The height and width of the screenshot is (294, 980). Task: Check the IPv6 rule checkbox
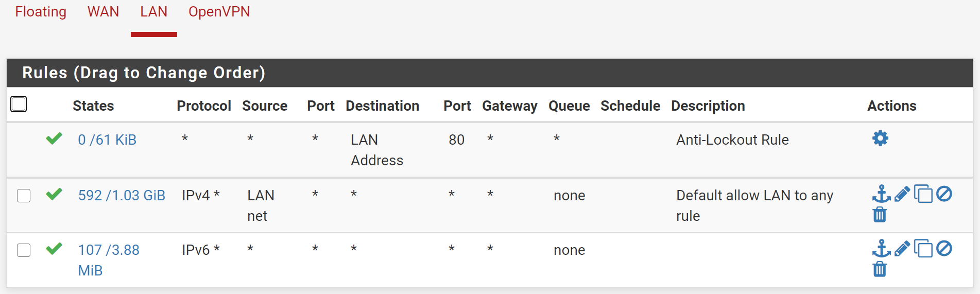(x=24, y=250)
